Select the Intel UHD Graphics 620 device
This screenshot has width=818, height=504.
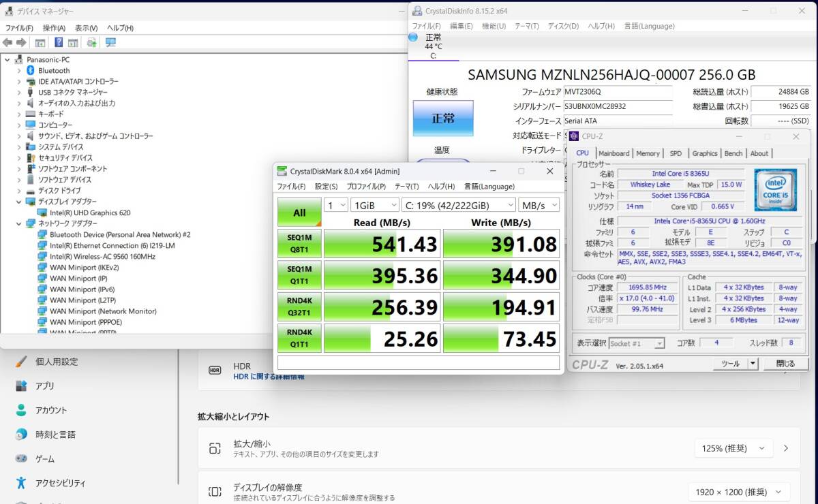89,212
